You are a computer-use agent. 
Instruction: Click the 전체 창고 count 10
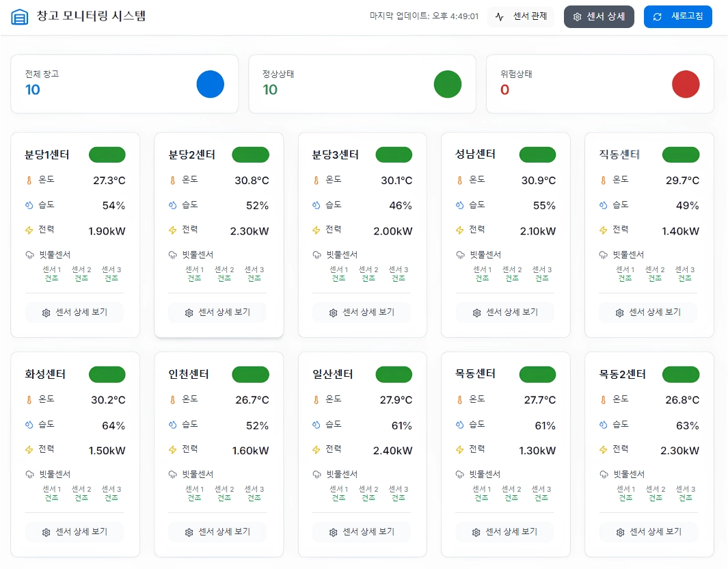pyautogui.click(x=33, y=90)
